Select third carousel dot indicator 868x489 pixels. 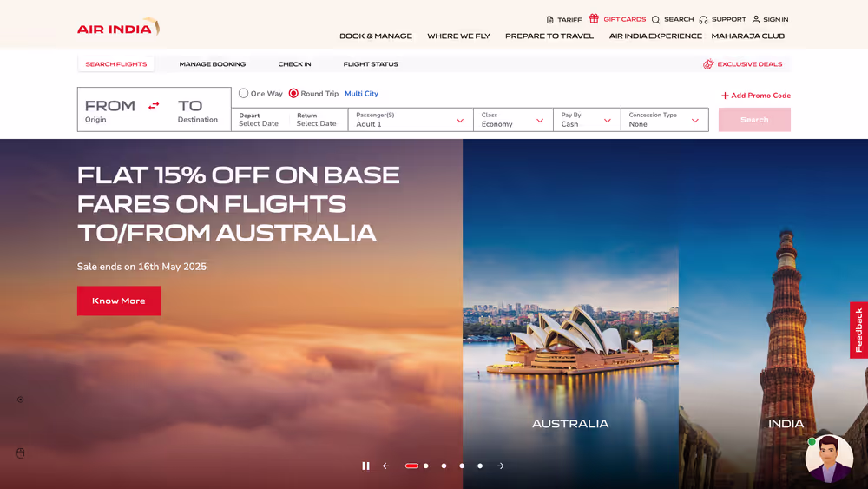pyautogui.click(x=444, y=466)
